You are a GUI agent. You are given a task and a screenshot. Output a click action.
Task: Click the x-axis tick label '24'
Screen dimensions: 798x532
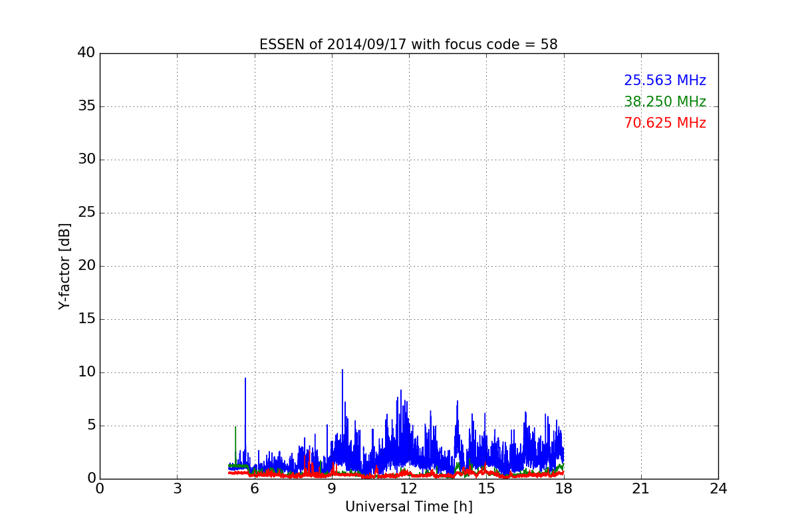[718, 489]
